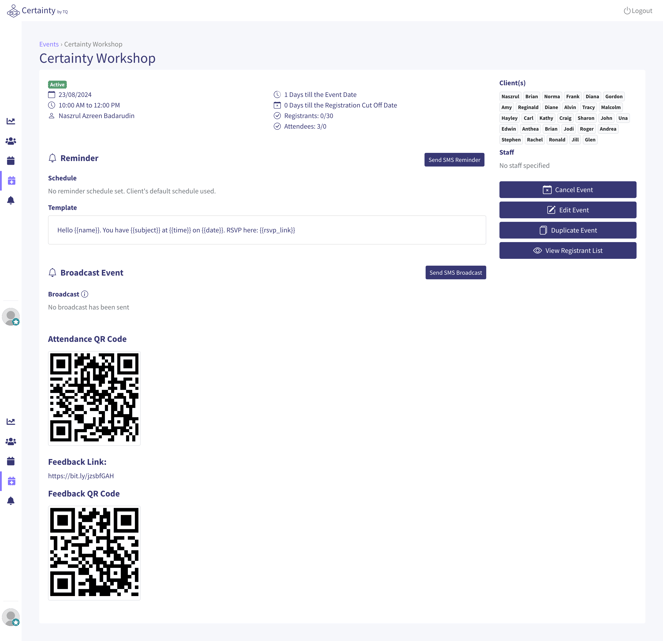Open the analytics chart icon in lower sidebar

click(x=11, y=422)
